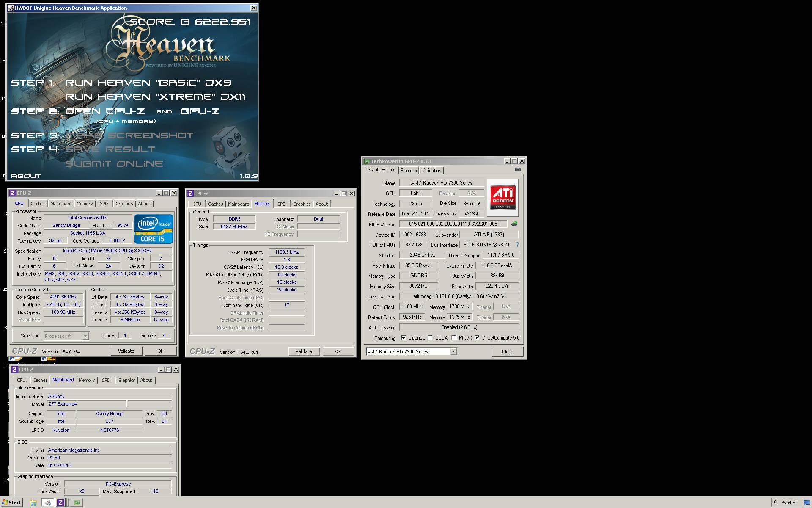Click the Driver Version field in GPU-Z
Image resolution: width=812 pixels, height=508 pixels.
[x=459, y=297]
